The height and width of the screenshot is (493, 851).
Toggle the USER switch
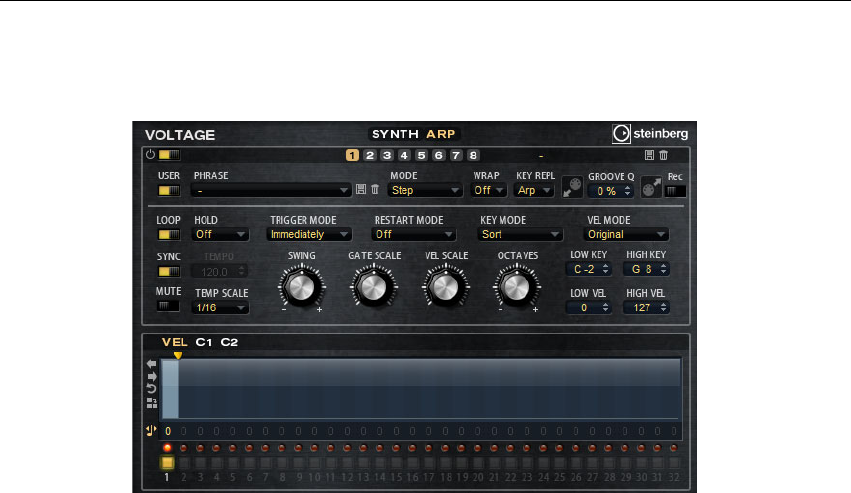pyautogui.click(x=168, y=191)
